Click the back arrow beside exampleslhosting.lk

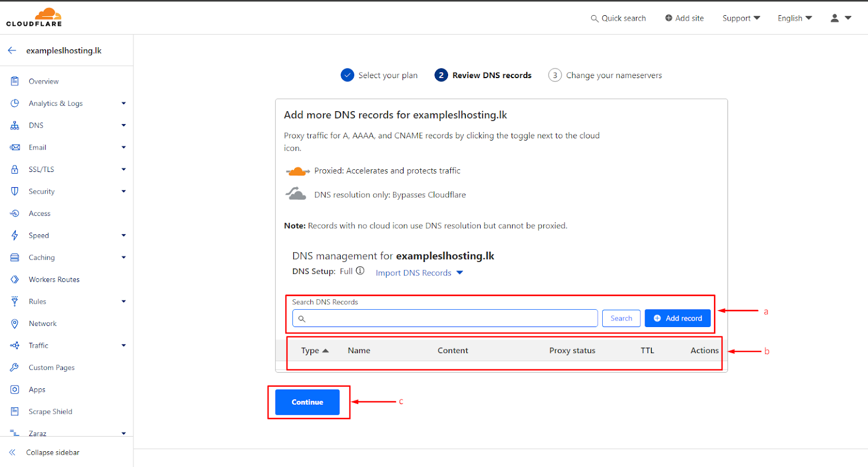[x=12, y=50]
